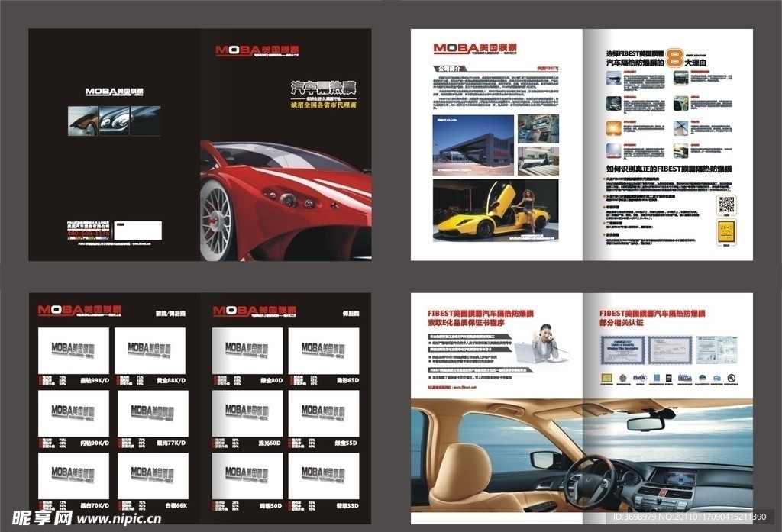Click the 索取E化品质保证书程序 heading
This screenshot has width=782, height=532.
tap(466, 323)
